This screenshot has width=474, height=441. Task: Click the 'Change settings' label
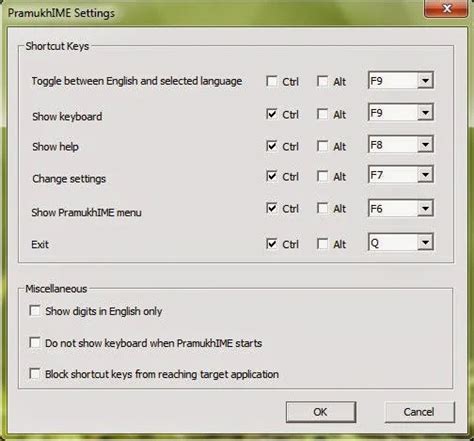(x=69, y=179)
